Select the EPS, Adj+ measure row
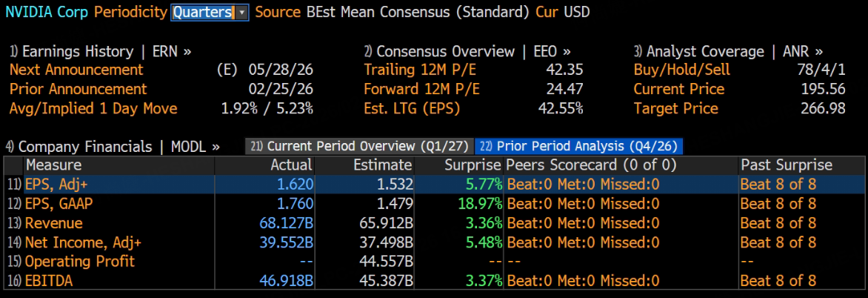Image resolution: width=868 pixels, height=298 pixels. [55, 184]
